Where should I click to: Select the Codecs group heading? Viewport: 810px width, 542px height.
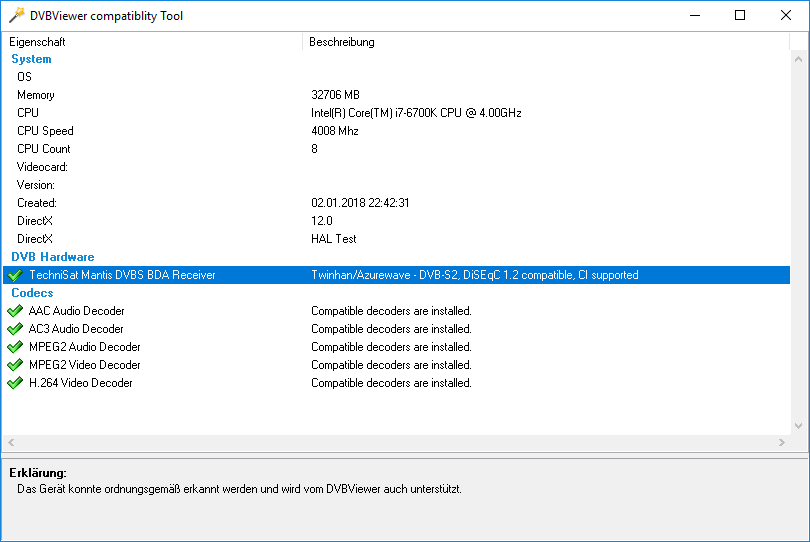coord(32,293)
